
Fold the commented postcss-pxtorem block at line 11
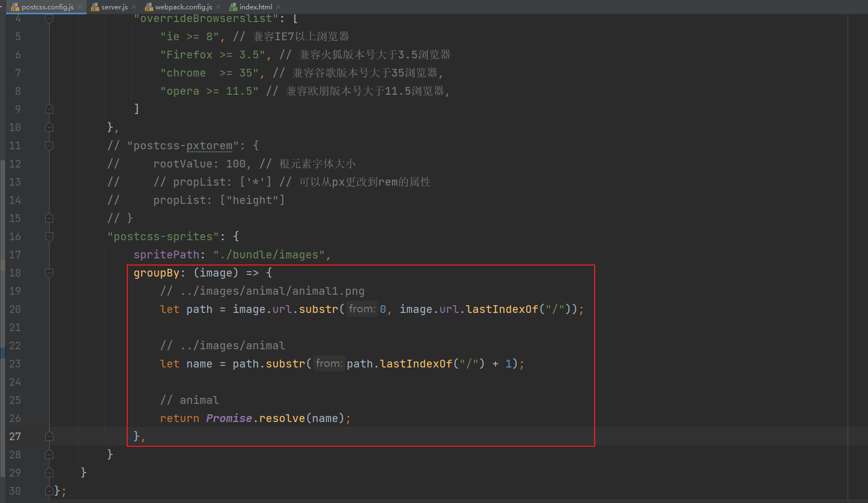tap(49, 145)
